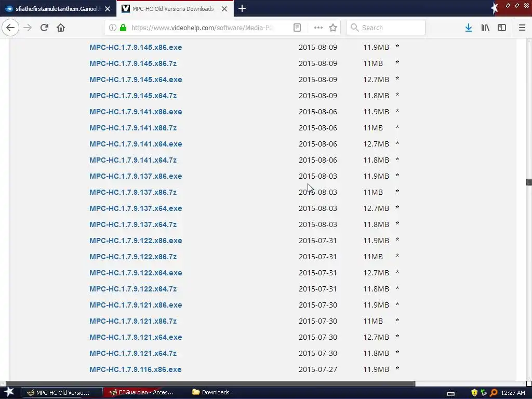Switch to the sfiathefirstamuletanthem.Ganool tab
This screenshot has height=399, width=532.
[58, 9]
